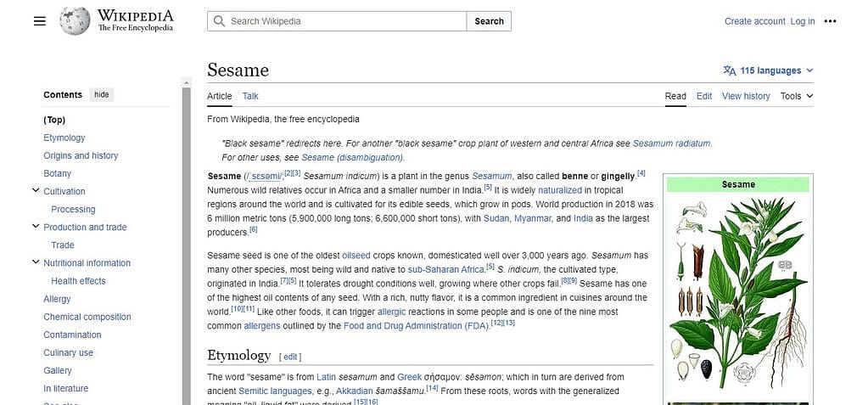Open the Latin link
Image resolution: width=868 pixels, height=405 pixels.
coord(326,377)
